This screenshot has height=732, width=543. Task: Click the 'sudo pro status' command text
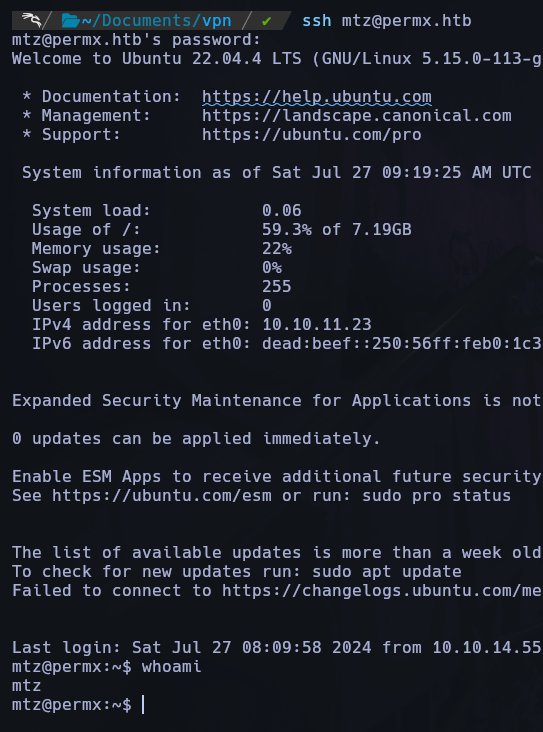pyautogui.click(x=437, y=495)
